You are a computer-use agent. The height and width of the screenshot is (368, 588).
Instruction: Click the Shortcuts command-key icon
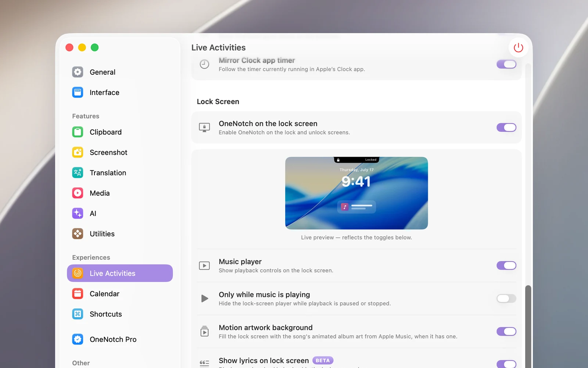pos(78,314)
